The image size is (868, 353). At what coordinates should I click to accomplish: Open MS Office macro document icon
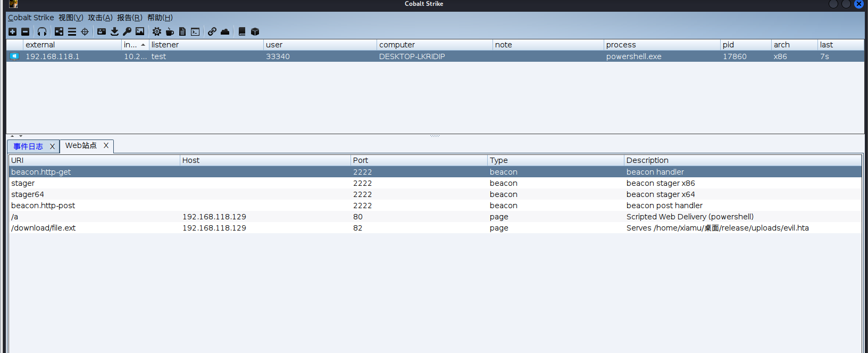point(182,32)
